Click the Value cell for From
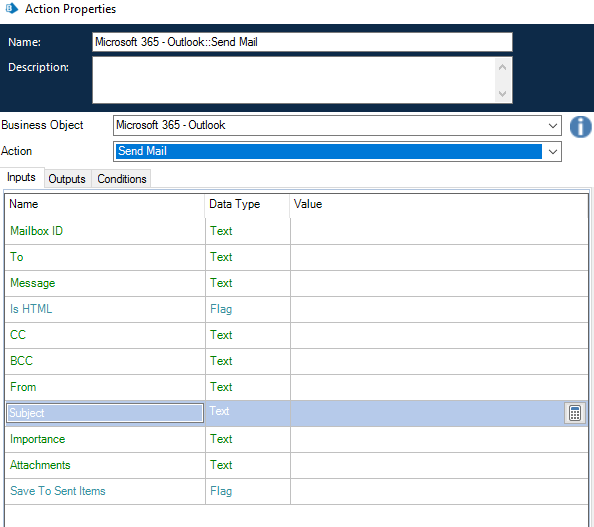Viewport: 594px width, 527px height. point(439,387)
